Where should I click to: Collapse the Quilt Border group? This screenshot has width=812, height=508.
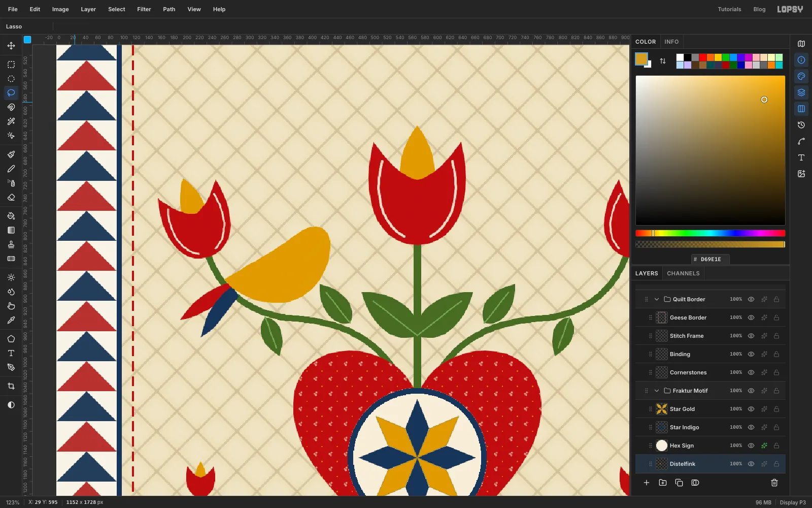(x=657, y=299)
